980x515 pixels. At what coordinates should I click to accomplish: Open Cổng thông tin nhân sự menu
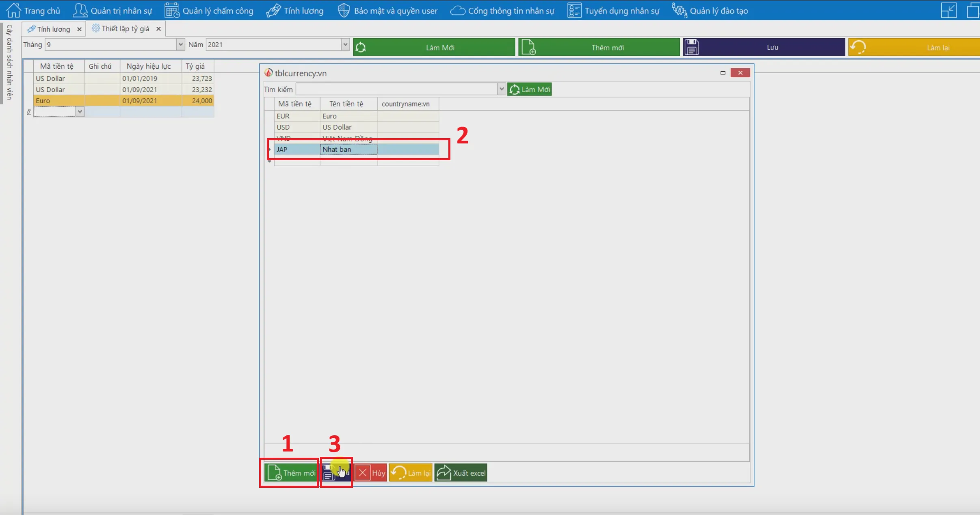502,11
